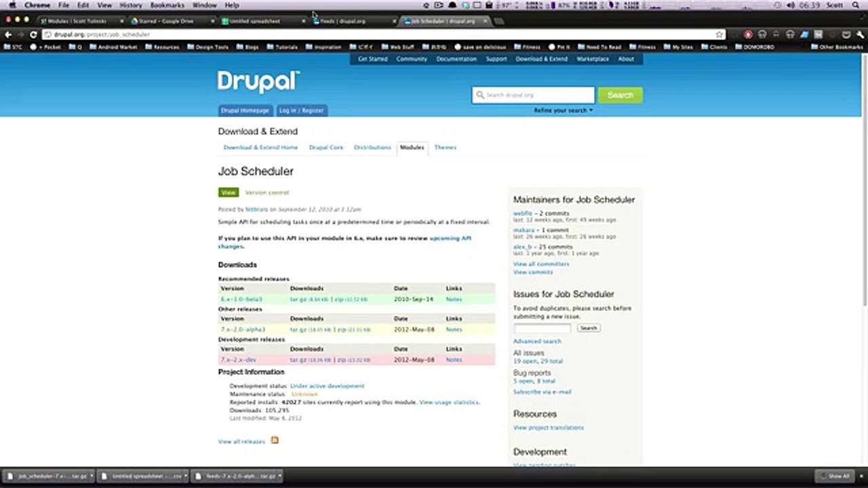Click the Drupal logo
The height and width of the screenshot is (488, 868).
click(258, 81)
